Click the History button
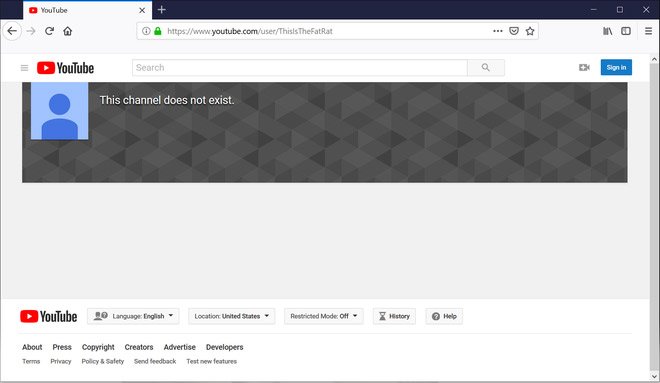Screen dimensions: 660x383 pos(394,316)
